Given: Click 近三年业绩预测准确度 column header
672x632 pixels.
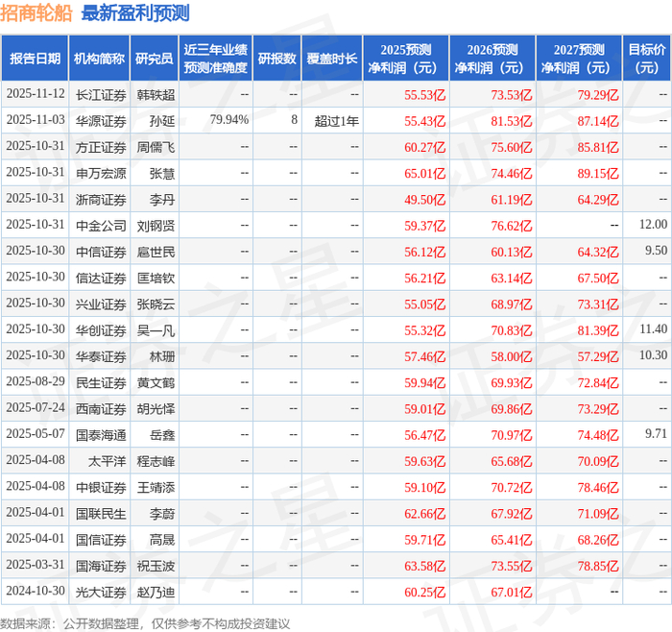Looking at the screenshot, I should point(216,59).
